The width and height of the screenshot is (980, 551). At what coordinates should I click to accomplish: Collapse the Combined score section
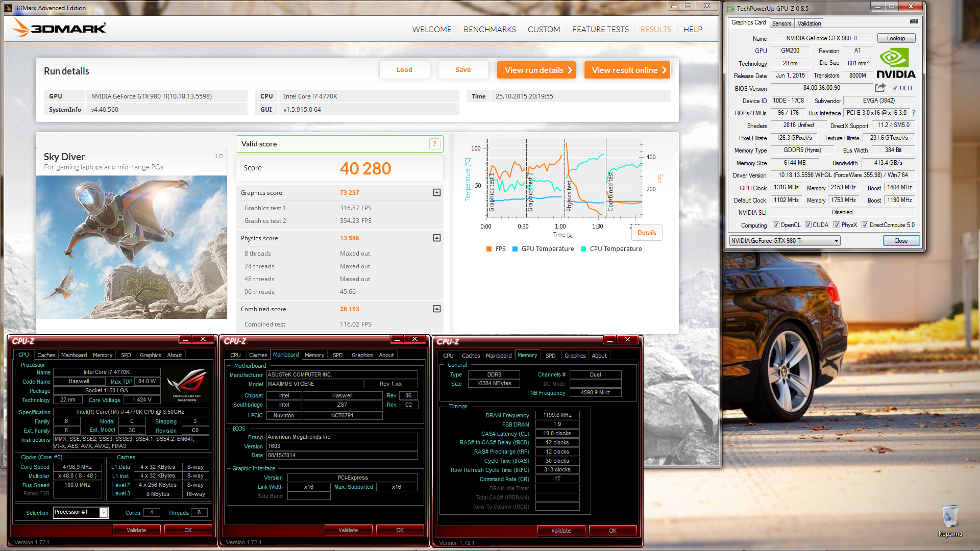pyautogui.click(x=437, y=309)
